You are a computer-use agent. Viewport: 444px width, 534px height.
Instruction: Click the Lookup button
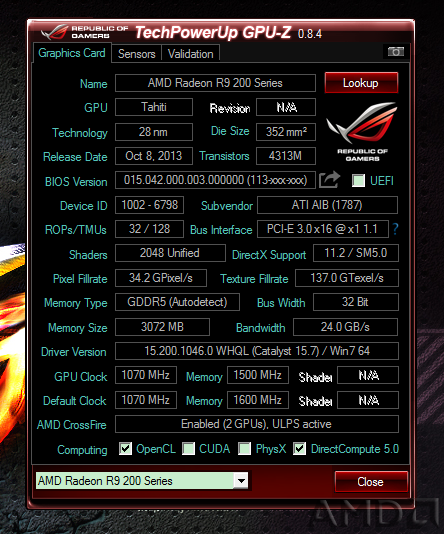tap(361, 83)
